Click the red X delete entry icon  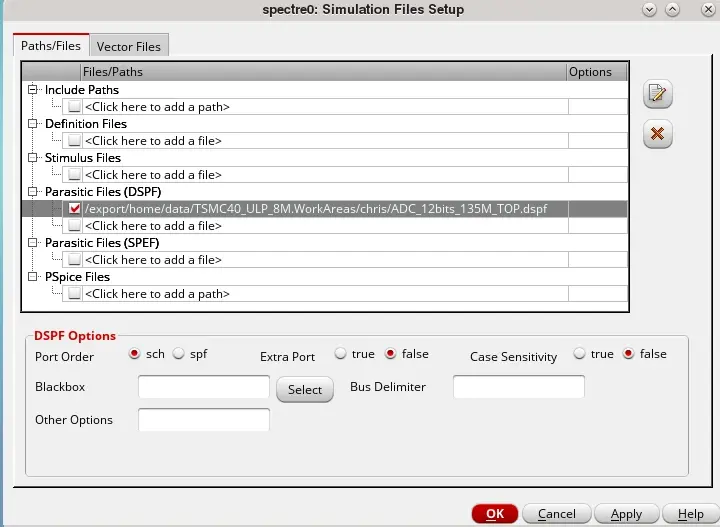(x=658, y=134)
